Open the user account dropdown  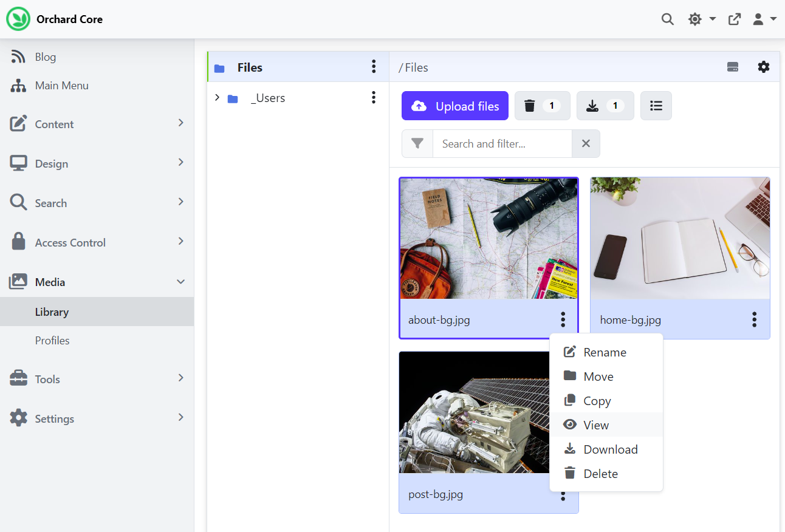(x=764, y=19)
